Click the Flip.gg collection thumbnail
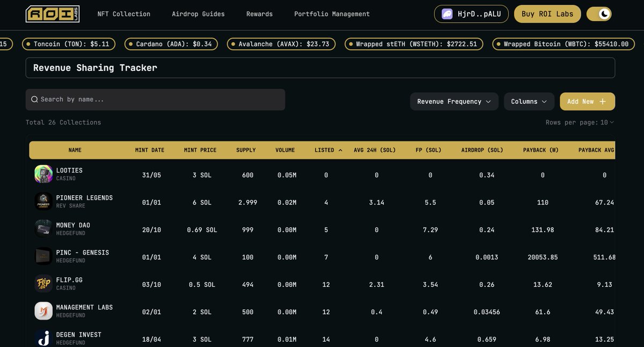Screen dimensions: 644x347 coord(43,283)
